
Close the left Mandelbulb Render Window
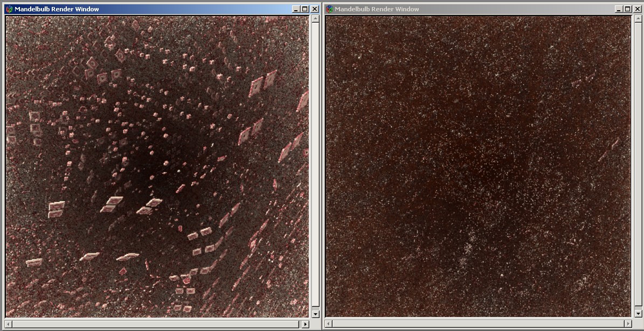[314, 9]
